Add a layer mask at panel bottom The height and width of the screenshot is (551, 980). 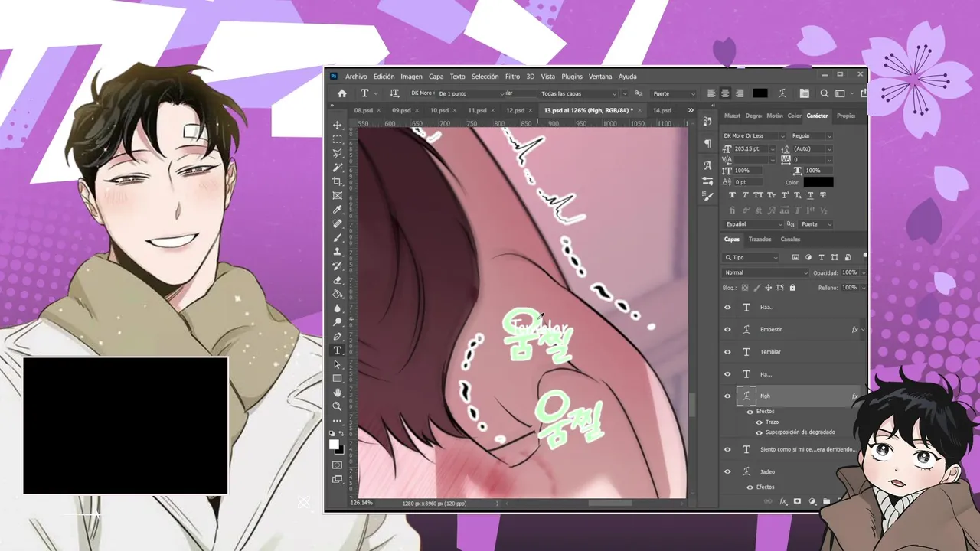797,501
